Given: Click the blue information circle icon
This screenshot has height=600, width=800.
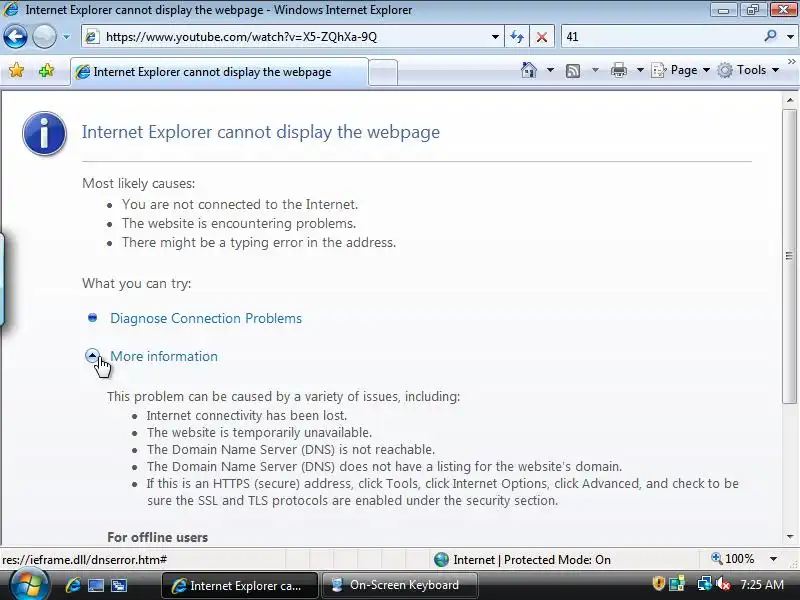Looking at the screenshot, I should coord(44,134).
